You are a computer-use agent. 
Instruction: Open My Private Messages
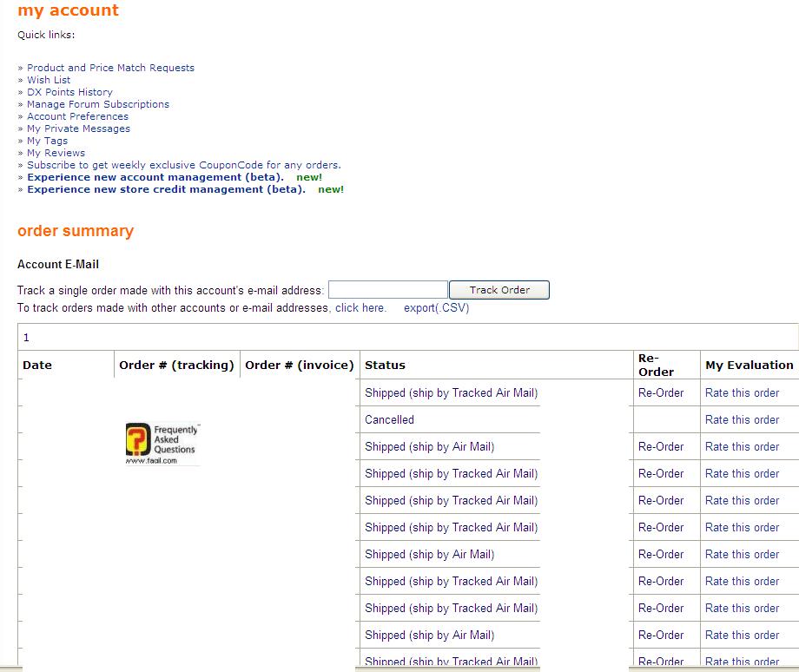tap(78, 128)
